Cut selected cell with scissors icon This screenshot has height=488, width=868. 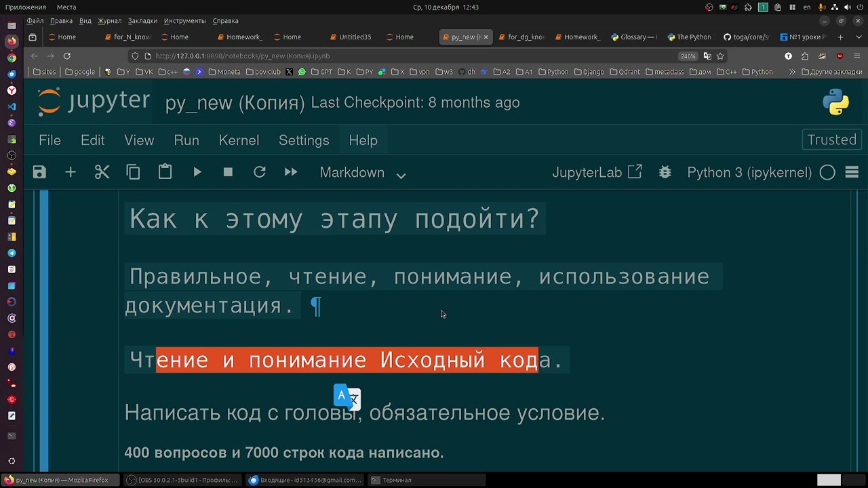pos(102,172)
